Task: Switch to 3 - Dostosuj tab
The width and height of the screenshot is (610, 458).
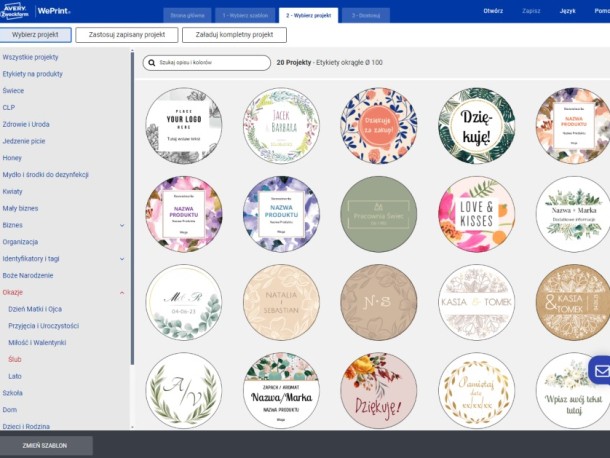Action: coord(366,16)
